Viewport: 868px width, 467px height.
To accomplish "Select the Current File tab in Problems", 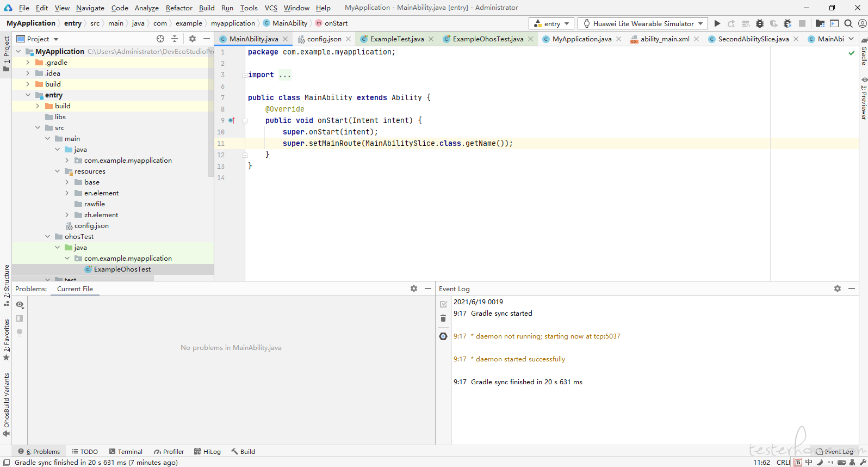I will (75, 288).
